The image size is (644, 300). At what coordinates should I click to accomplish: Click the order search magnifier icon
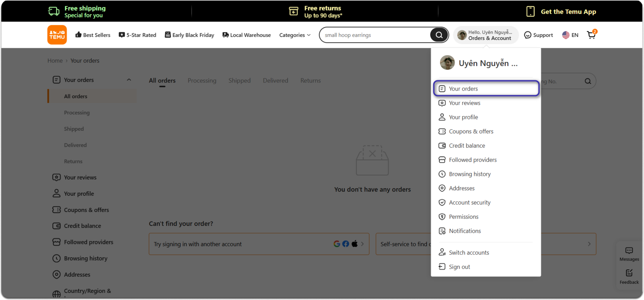pyautogui.click(x=588, y=81)
